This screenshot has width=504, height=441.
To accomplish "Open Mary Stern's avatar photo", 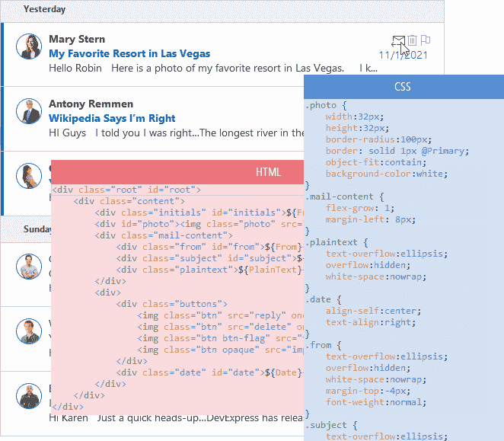I will [x=29, y=46].
